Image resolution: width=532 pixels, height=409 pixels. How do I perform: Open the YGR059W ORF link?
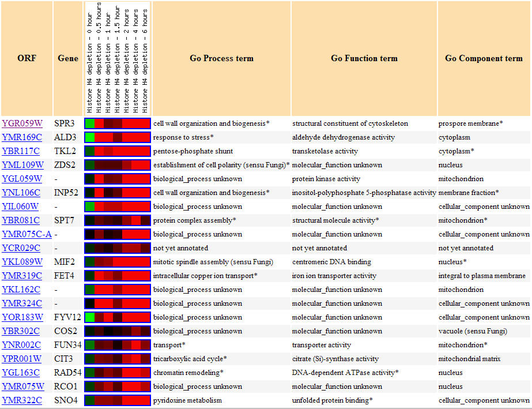coord(22,123)
